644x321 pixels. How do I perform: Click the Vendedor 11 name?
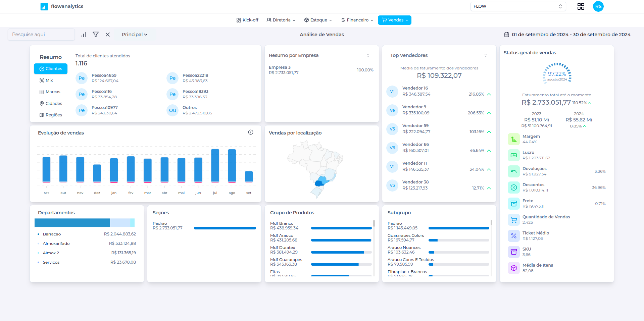(x=414, y=163)
